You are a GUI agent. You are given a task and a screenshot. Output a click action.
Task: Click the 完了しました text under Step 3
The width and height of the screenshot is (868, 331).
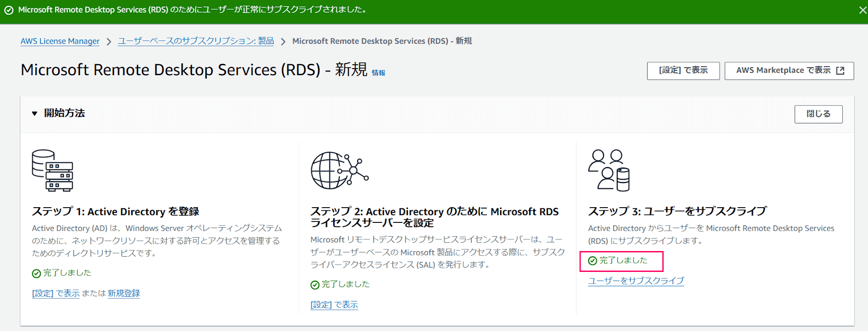coord(623,260)
